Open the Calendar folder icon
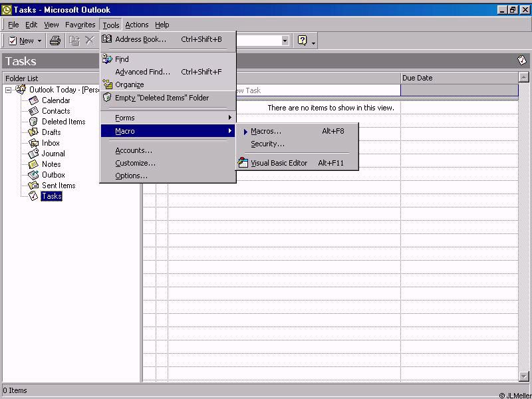The width and height of the screenshot is (532, 399). pos(33,100)
